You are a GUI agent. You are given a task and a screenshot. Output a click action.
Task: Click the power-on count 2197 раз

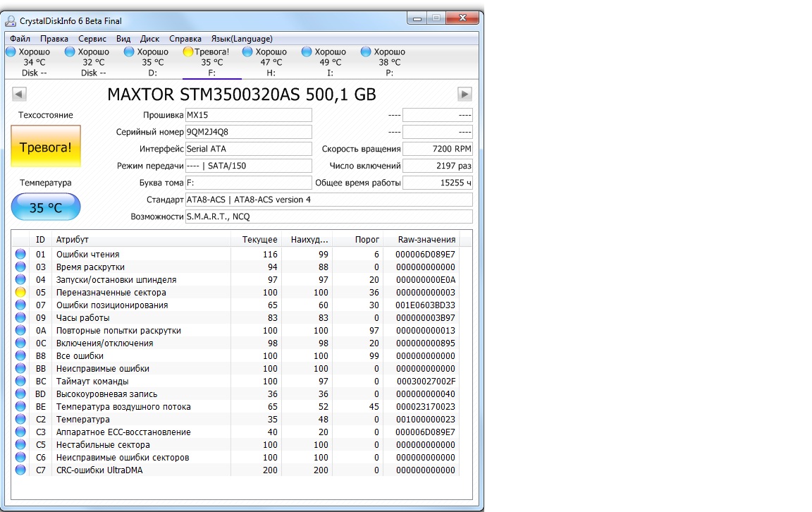click(438, 166)
